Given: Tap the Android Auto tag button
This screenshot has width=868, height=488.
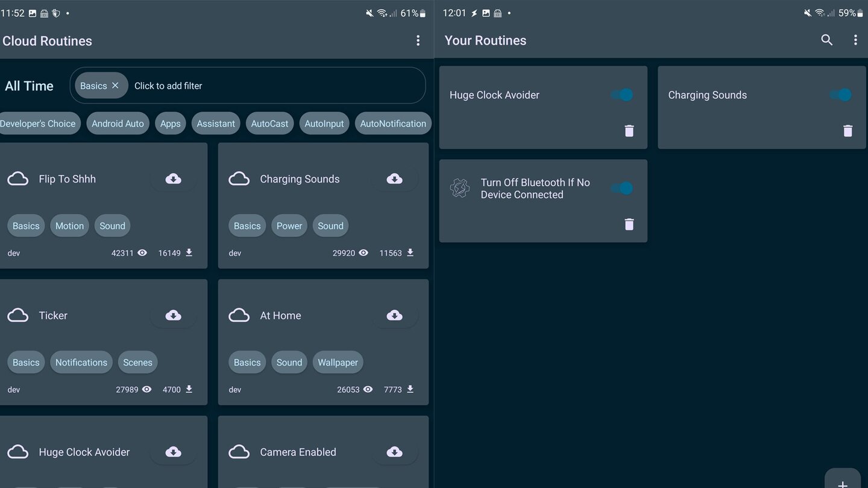Looking at the screenshot, I should point(118,124).
